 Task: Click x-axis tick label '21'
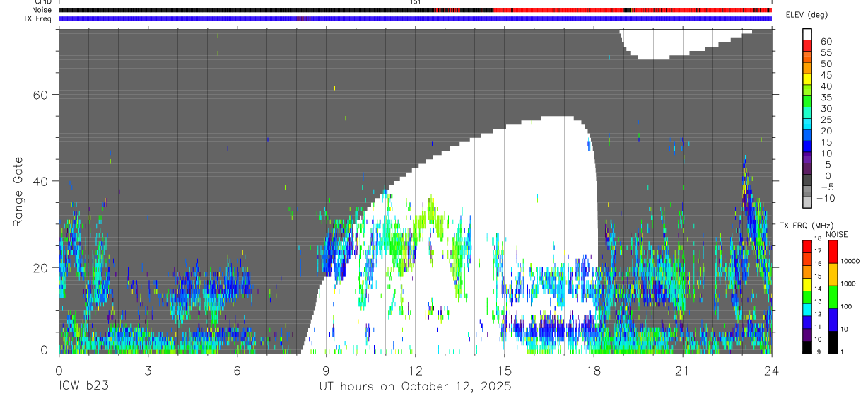tap(682, 371)
